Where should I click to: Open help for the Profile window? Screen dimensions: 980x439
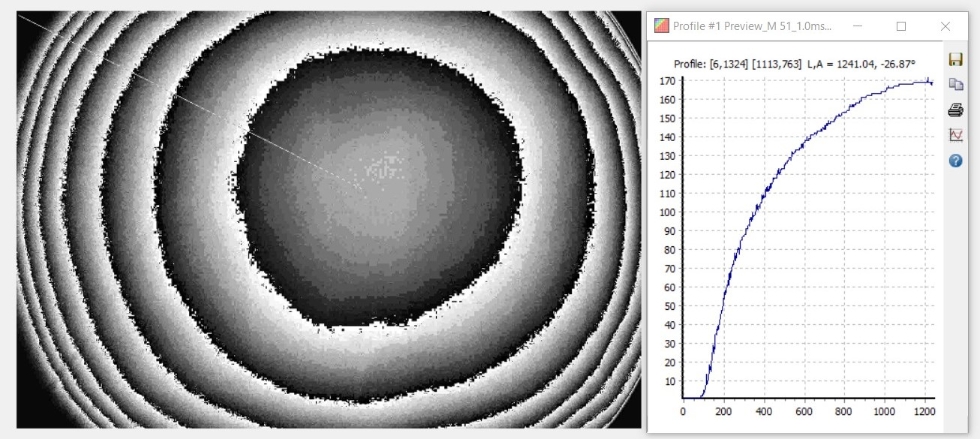tap(955, 161)
